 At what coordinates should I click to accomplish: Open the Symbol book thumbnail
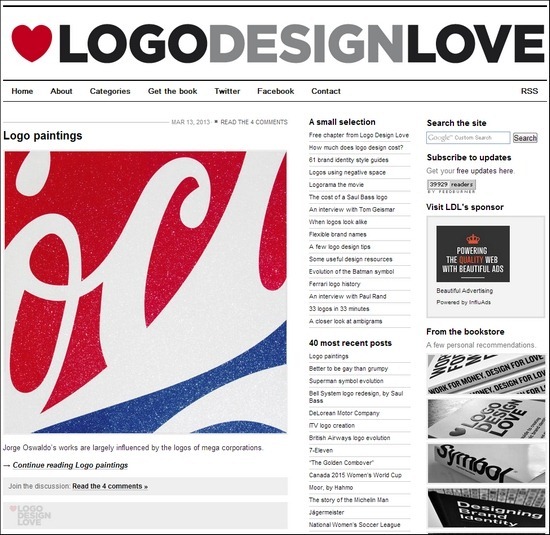click(x=486, y=463)
